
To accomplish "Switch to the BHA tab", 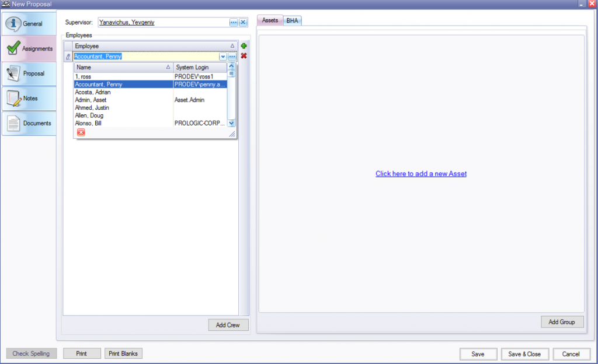I will coord(292,20).
